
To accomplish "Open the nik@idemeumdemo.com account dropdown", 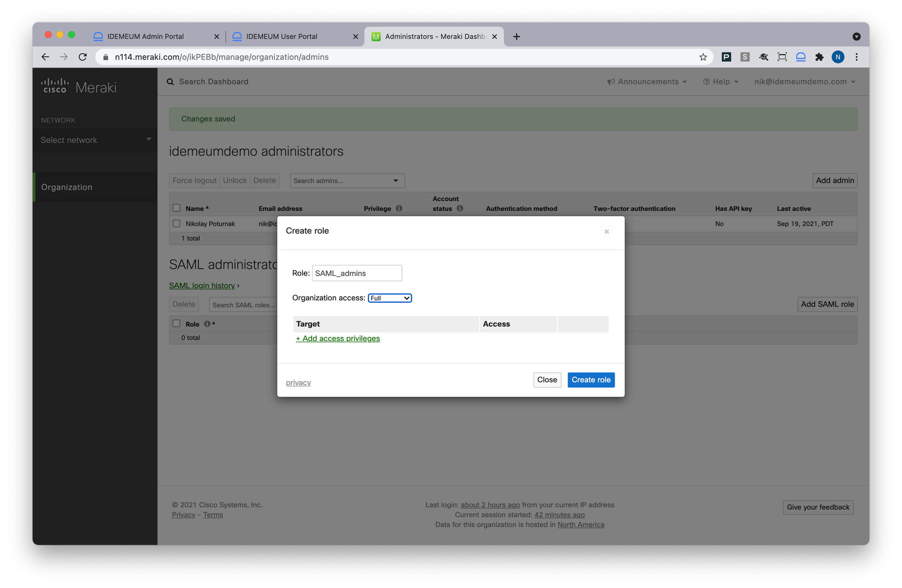I will tap(805, 82).
